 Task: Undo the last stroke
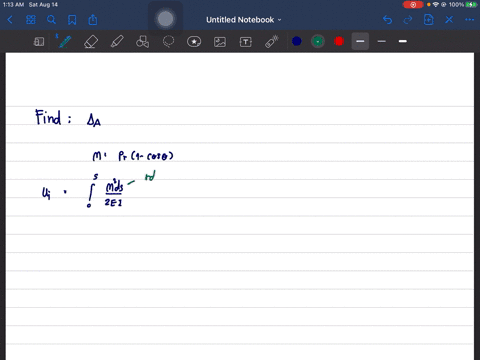point(387,20)
